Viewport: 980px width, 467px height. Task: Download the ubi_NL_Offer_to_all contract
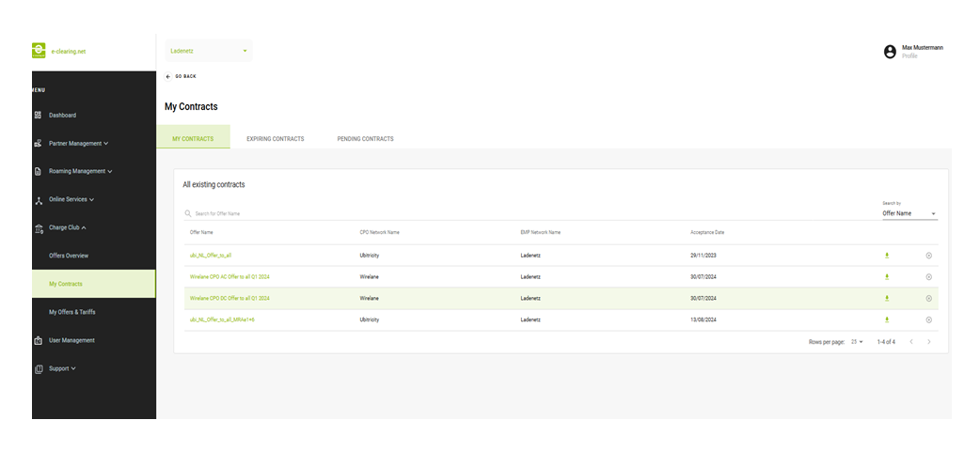(886, 256)
